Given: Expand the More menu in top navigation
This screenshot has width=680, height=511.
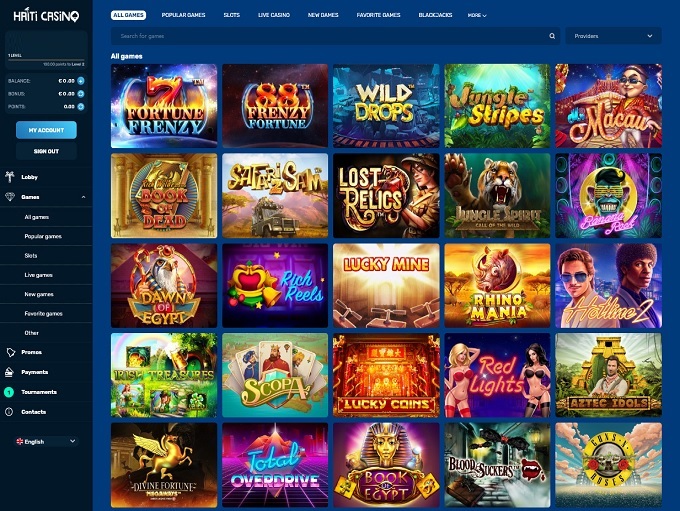Looking at the screenshot, I should (477, 15).
